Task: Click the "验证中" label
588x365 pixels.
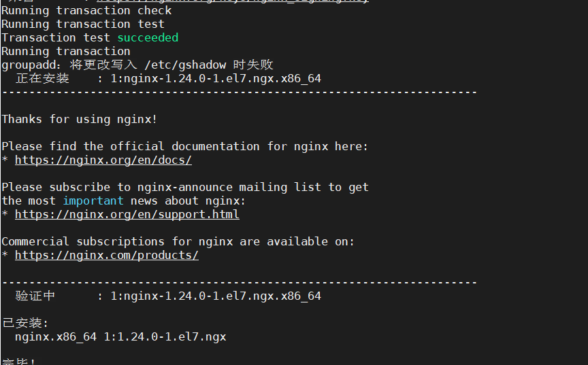Action: [x=35, y=296]
